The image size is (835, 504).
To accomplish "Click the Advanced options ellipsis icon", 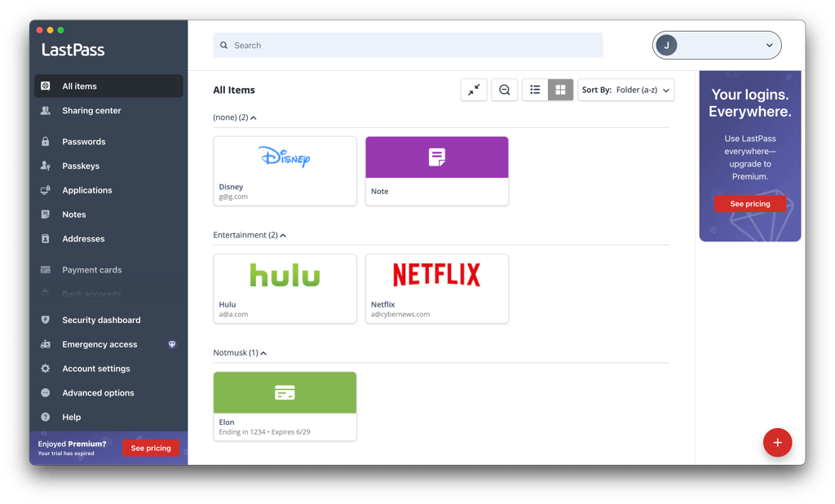I will [46, 392].
